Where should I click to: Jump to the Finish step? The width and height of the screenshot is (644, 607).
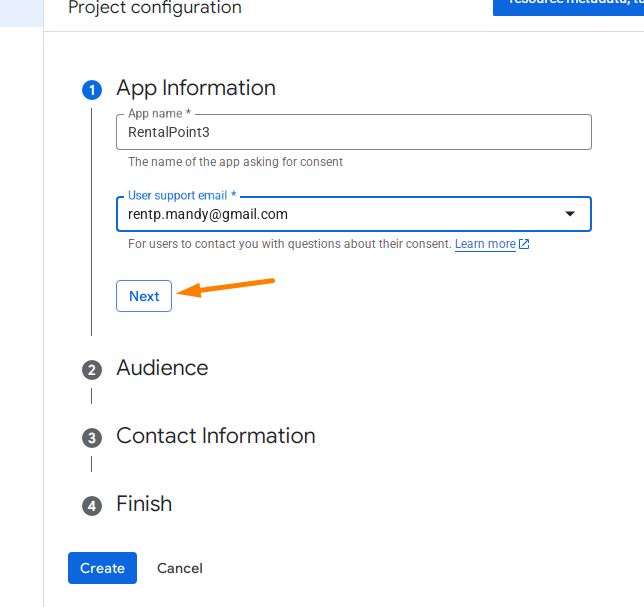pos(144,504)
